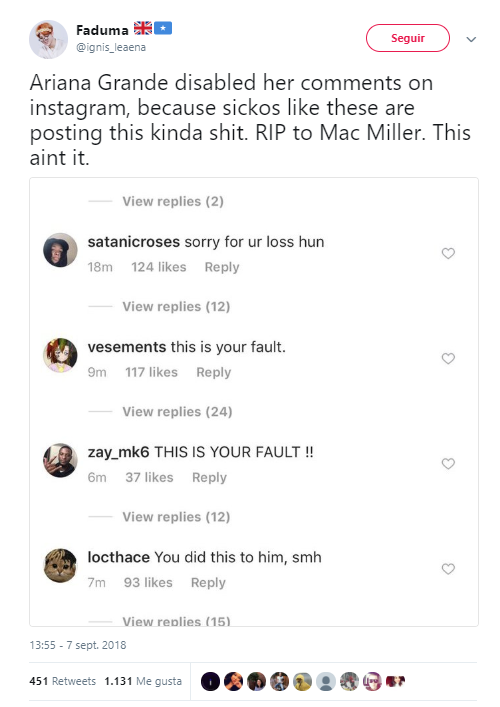
Task: Like the vesements comment heart
Action: point(448,358)
